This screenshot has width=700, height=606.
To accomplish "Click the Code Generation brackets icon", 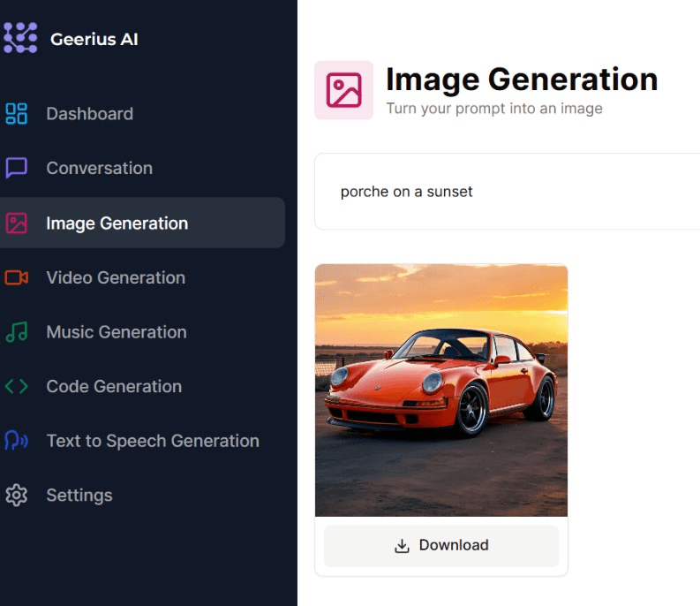I will pyautogui.click(x=17, y=386).
